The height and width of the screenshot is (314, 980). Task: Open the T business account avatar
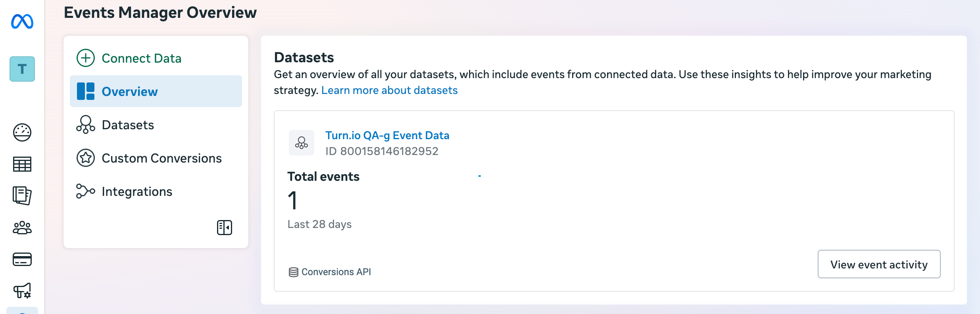click(22, 69)
